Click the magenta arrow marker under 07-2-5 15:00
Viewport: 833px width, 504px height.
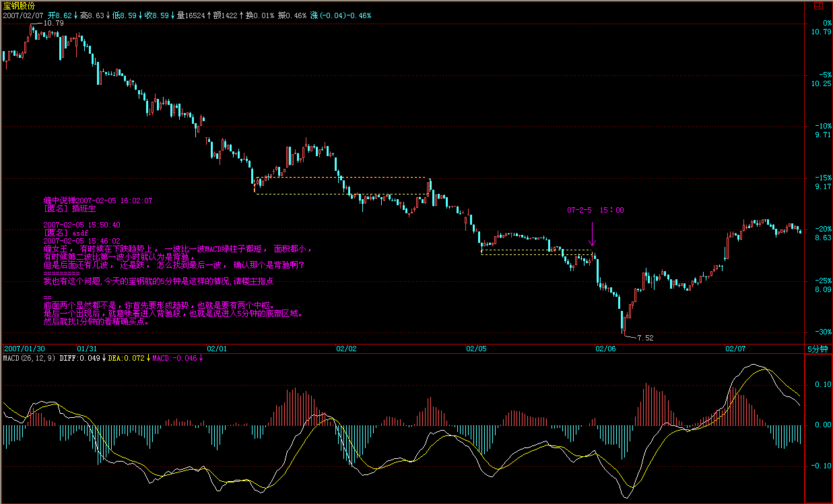point(592,236)
